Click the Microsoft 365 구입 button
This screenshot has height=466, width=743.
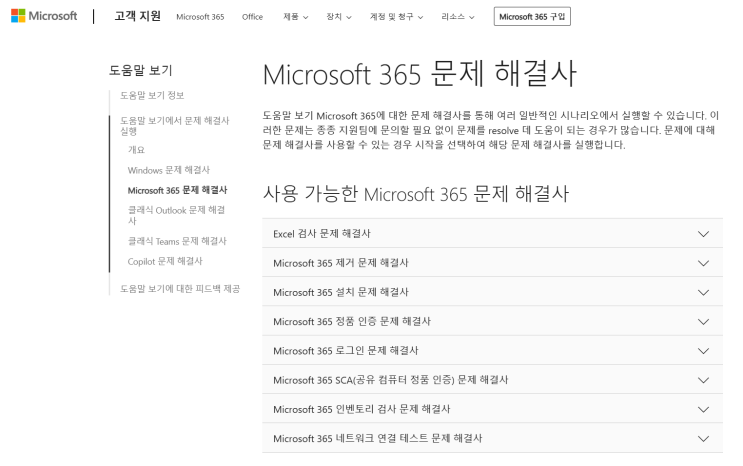click(532, 17)
